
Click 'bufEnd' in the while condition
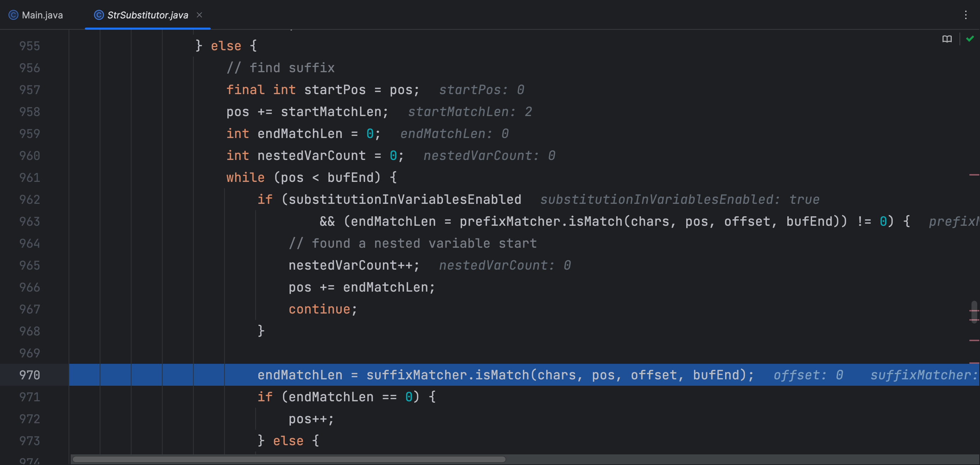click(x=350, y=177)
